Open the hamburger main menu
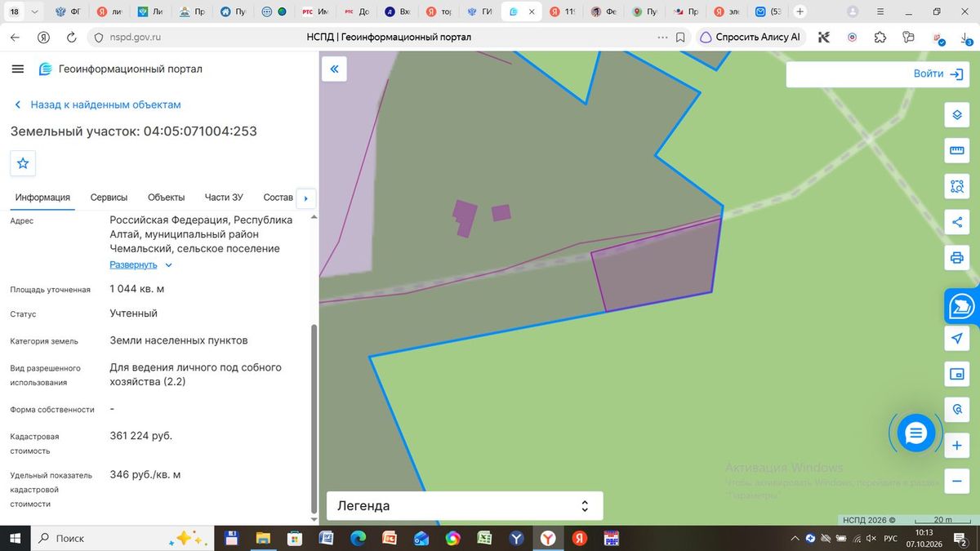This screenshot has height=551, width=980. (x=18, y=69)
